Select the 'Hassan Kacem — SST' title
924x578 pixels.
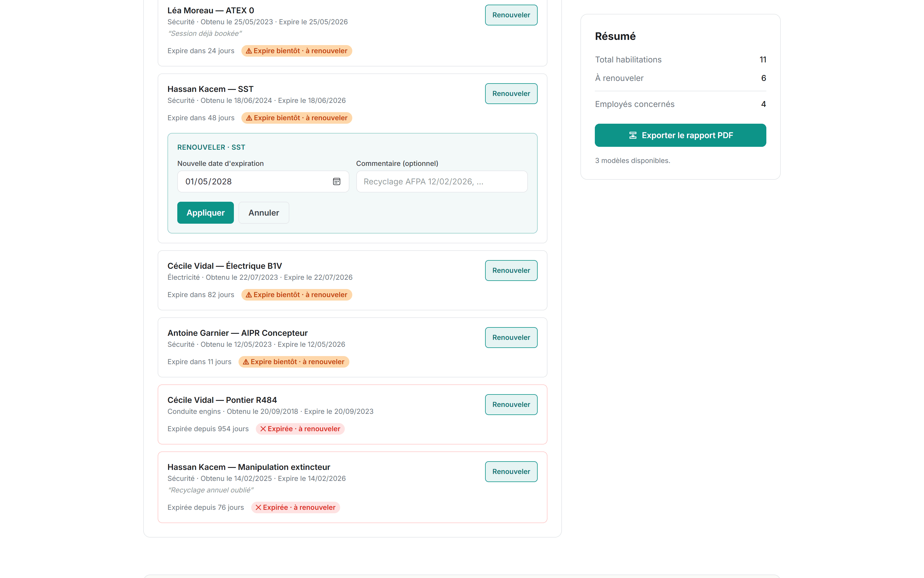tap(210, 89)
